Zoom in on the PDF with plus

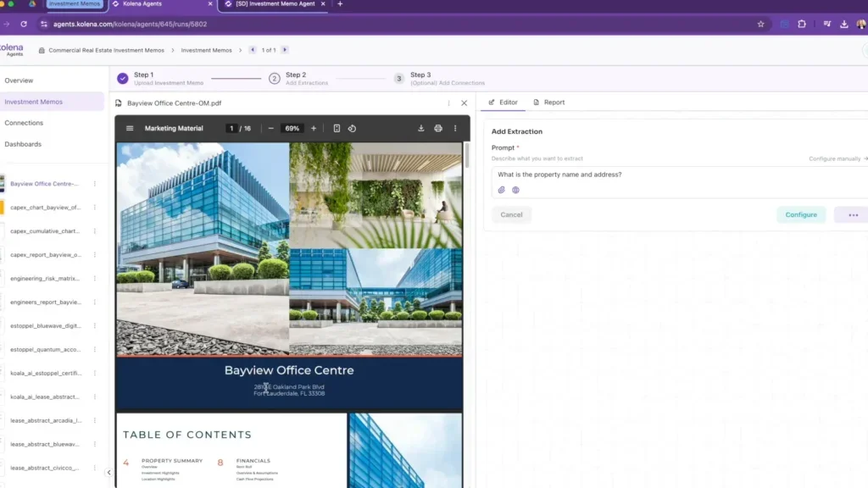pyautogui.click(x=314, y=129)
